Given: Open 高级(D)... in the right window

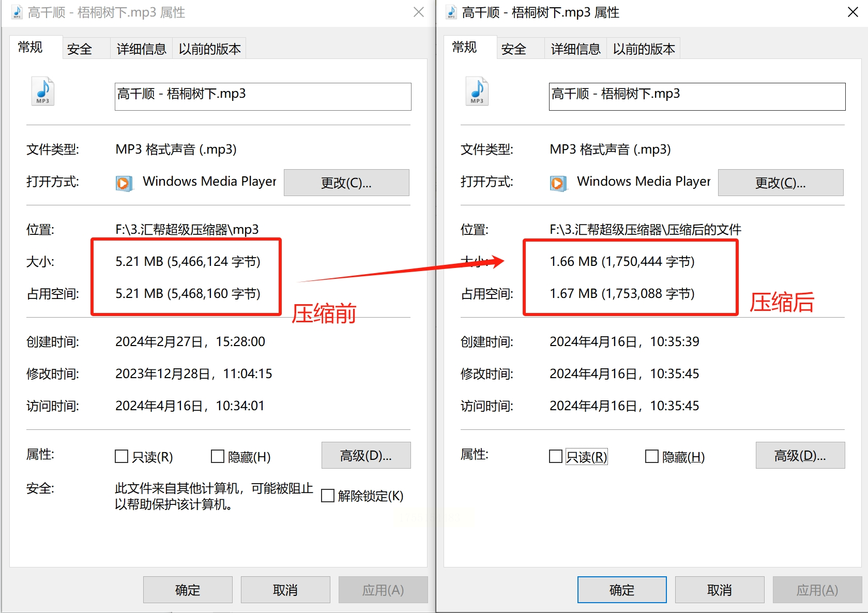Looking at the screenshot, I should point(800,455).
